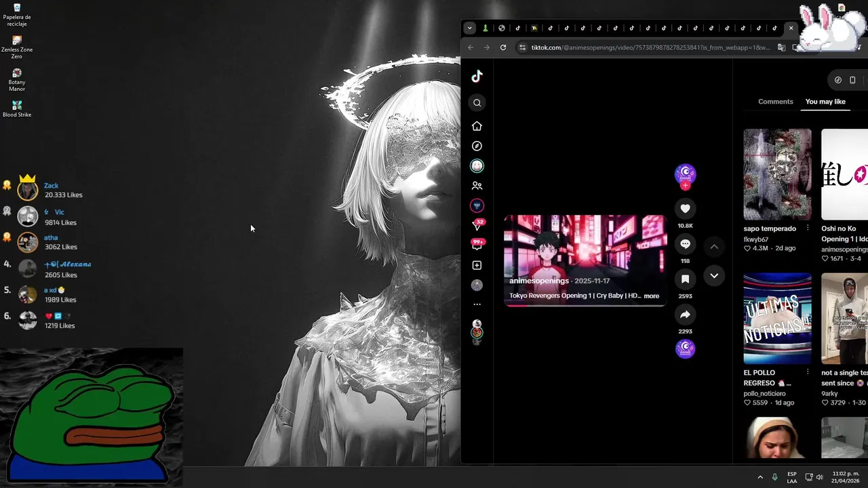
Task: Click the browser forward arrow
Action: pyautogui.click(x=486, y=47)
